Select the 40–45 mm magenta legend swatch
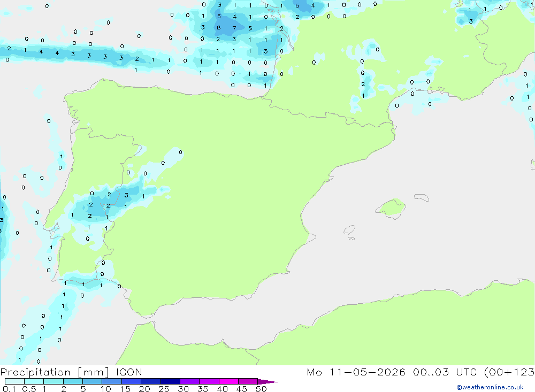The height and width of the screenshot is (392, 535). coord(228,381)
